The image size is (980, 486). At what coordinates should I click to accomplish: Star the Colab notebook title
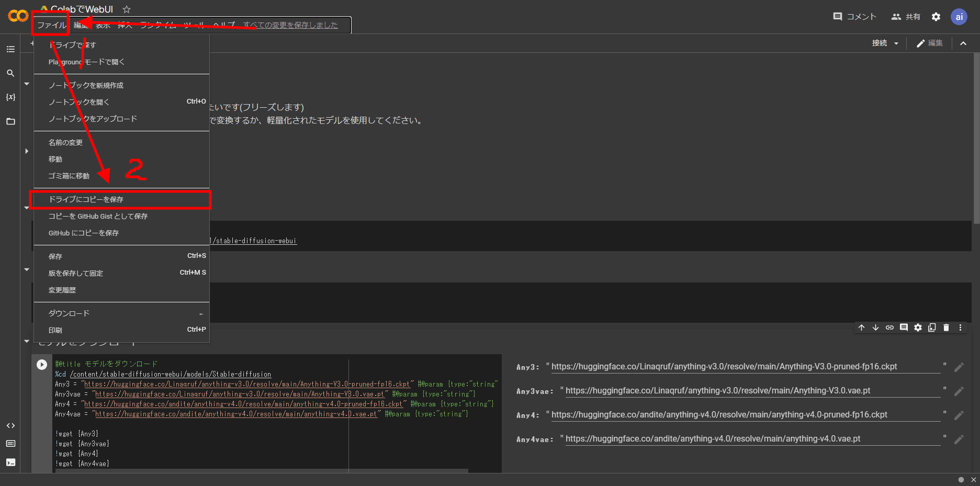[127, 9]
